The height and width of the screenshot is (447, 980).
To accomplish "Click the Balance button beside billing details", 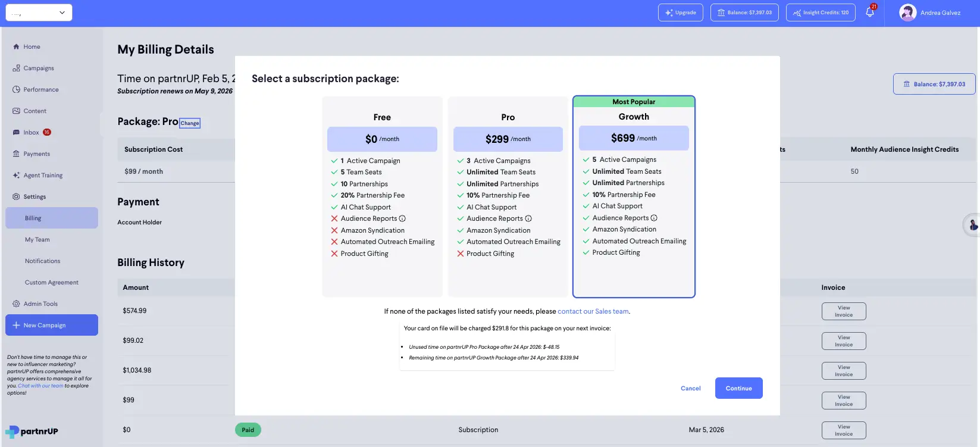I will click(x=934, y=84).
